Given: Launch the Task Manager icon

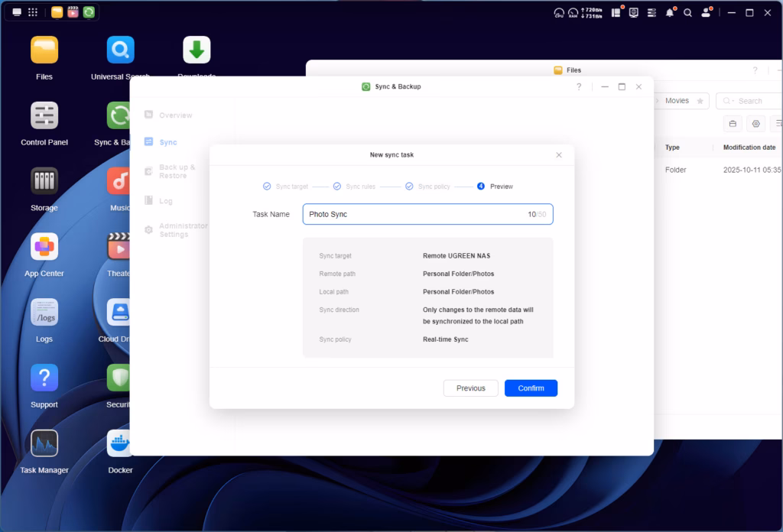Looking at the screenshot, I should click(x=44, y=444).
